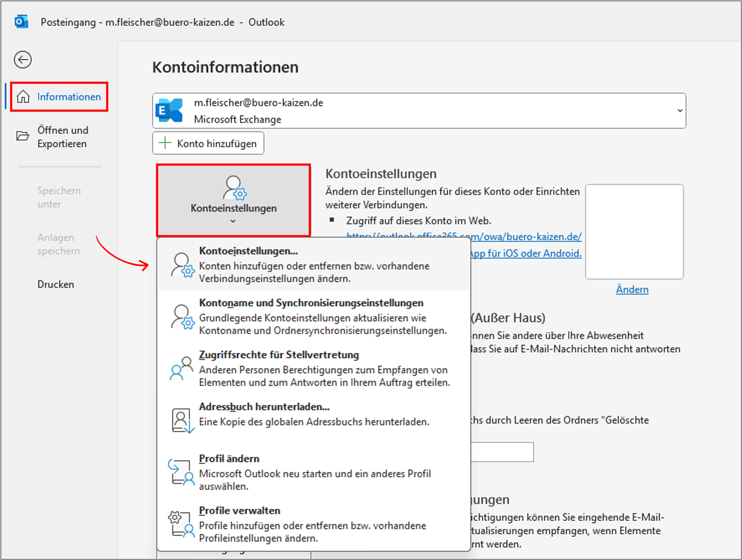Expand the account selection dropdown arrow
This screenshot has height=560, width=742.
680,111
